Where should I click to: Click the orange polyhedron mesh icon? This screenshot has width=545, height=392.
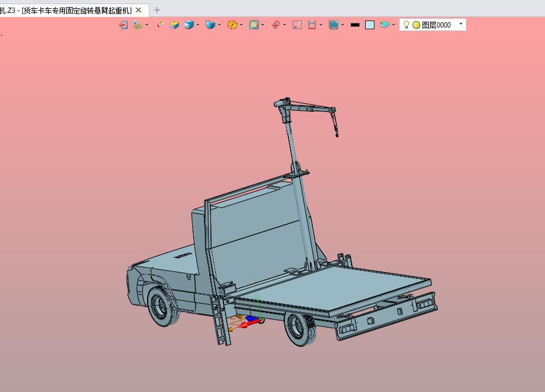point(232,25)
